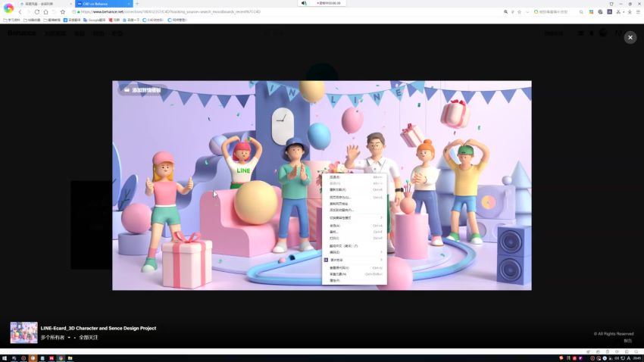Click the speaker icon in the recording bar
Screen dimensions: 644x362
pos(304,3)
